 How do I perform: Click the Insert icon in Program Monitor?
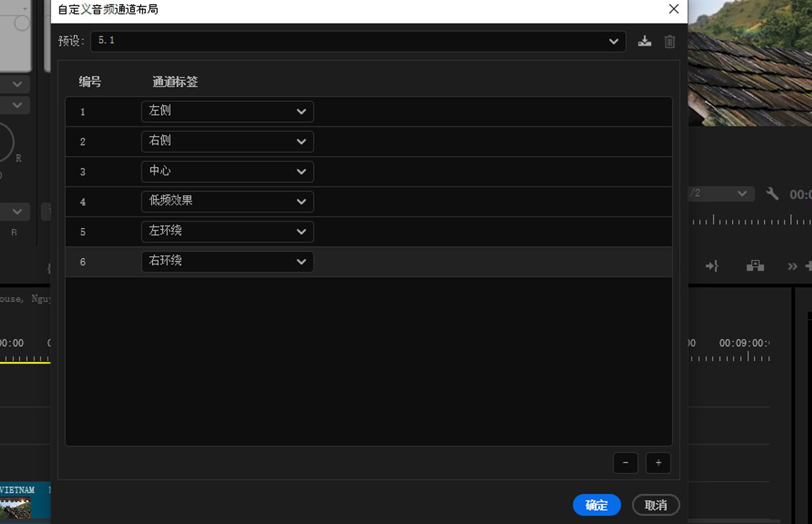tap(712, 265)
